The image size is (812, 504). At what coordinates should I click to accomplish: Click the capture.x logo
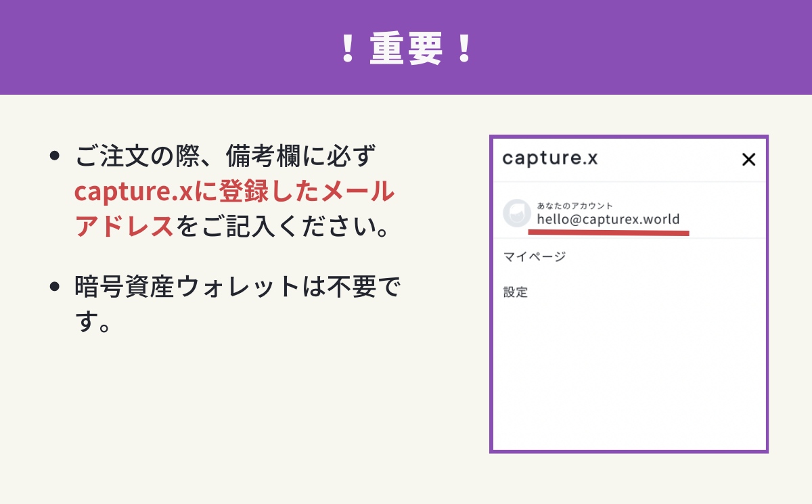coord(550,158)
